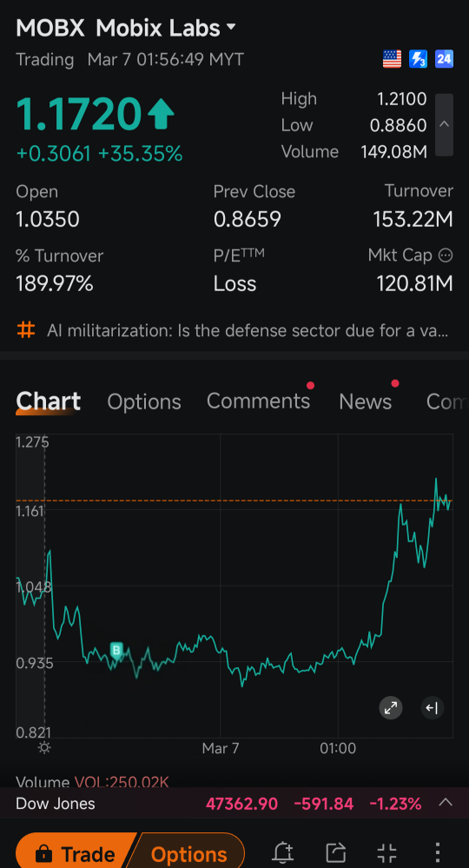Expand chart to full screen
469x868 pixels.
[391, 707]
